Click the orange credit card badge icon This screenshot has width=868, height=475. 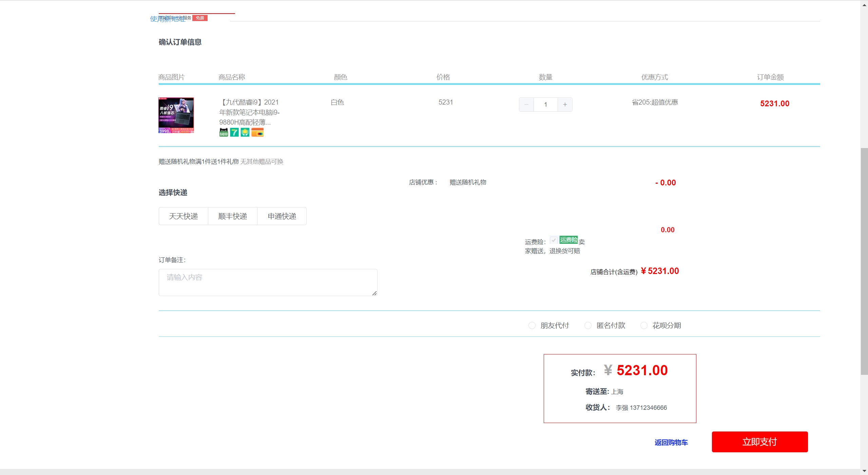(257, 132)
